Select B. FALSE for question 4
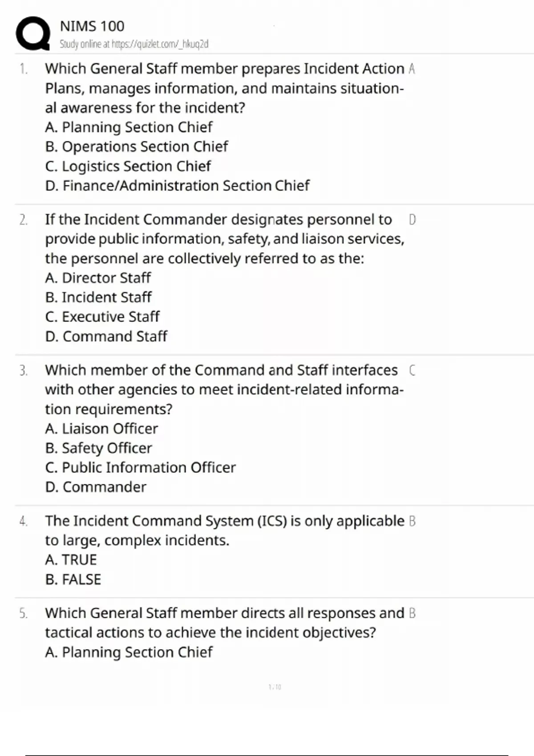534x756 pixels. [x=73, y=579]
